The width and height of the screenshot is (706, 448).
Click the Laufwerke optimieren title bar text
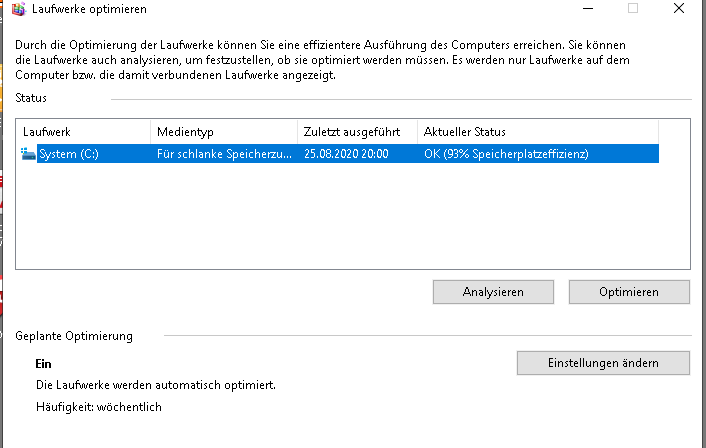coord(90,9)
